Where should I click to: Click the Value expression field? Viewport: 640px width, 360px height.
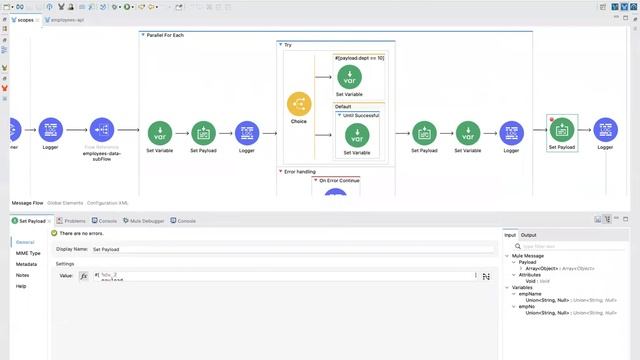[284, 276]
